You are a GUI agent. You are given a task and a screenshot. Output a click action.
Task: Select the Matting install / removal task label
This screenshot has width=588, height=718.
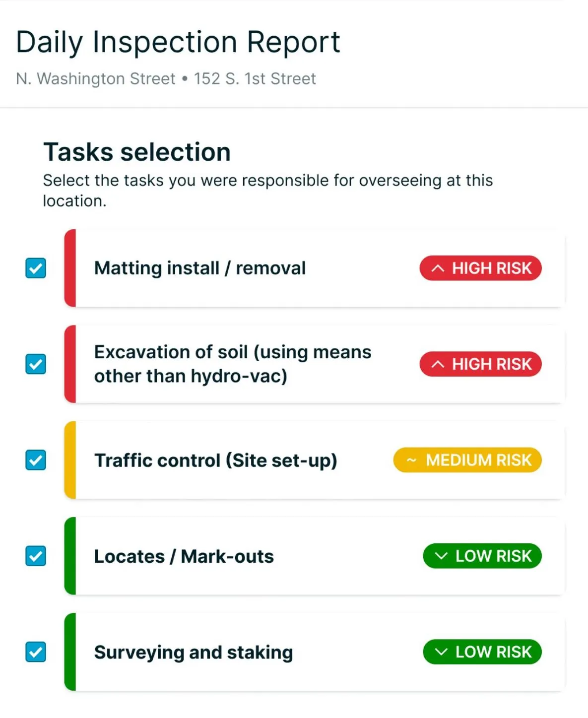[x=200, y=268]
